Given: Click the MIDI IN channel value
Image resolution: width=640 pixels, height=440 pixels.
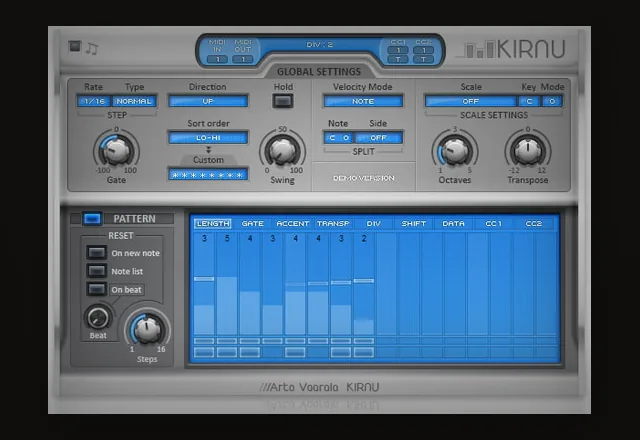Looking at the screenshot, I should (x=218, y=59).
